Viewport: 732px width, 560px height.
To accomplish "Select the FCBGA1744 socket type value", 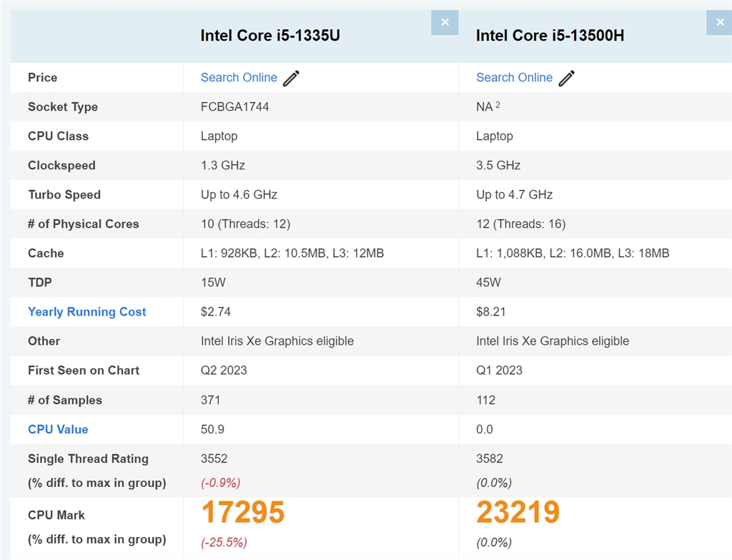I will (x=235, y=107).
